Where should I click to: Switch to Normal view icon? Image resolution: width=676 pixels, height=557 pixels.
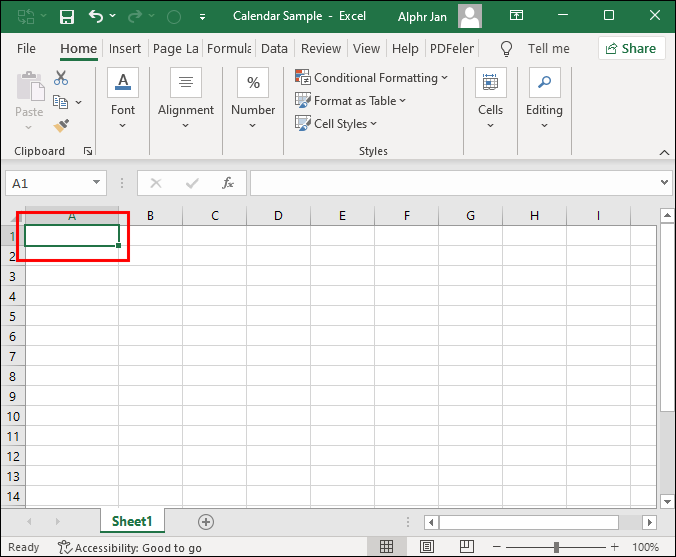pos(386,547)
